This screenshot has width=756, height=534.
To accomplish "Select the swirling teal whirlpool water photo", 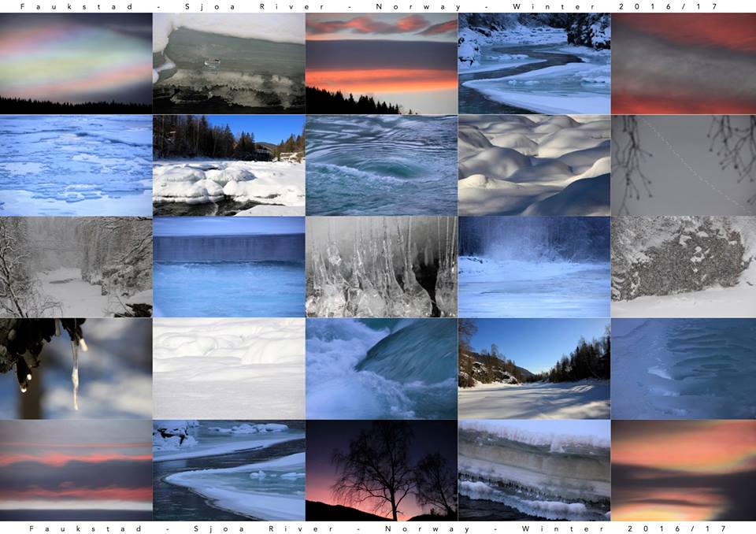I will point(381,165).
